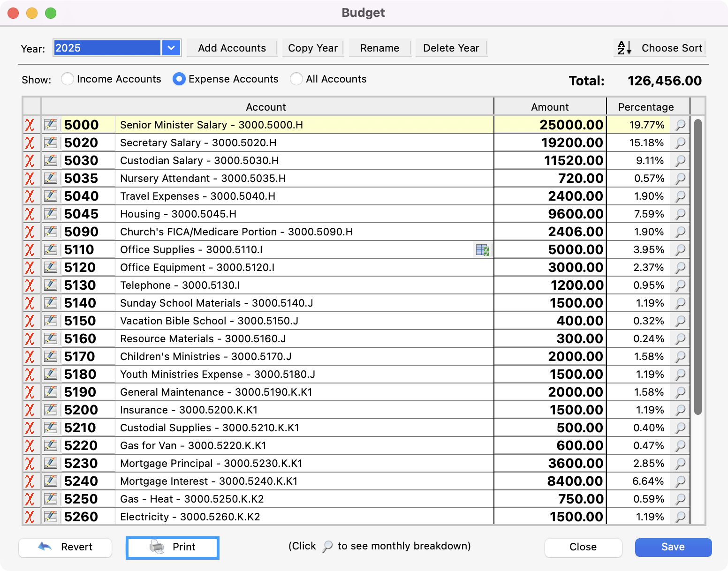This screenshot has height=571, width=728.
Task: Click the vertical scrollbar in budget table
Action: click(698, 267)
